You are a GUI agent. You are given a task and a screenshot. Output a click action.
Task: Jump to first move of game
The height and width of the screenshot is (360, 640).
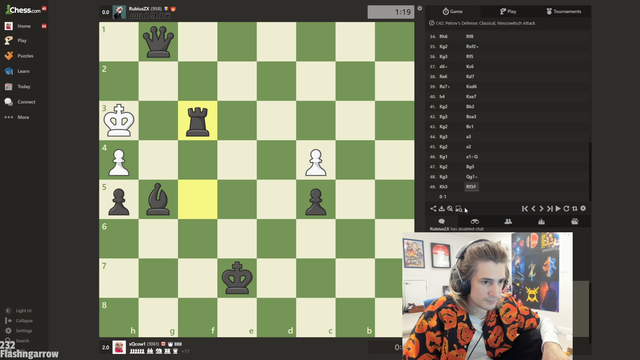point(525,209)
